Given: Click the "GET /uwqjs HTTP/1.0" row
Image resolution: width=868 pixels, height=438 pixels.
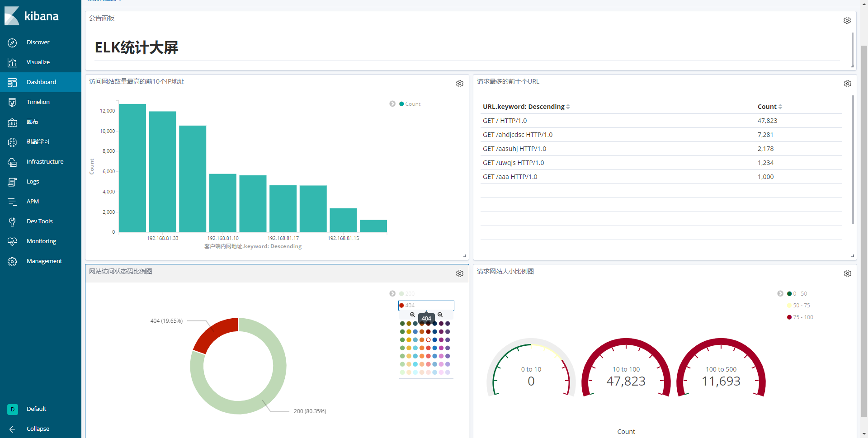Looking at the screenshot, I should tap(661, 163).
